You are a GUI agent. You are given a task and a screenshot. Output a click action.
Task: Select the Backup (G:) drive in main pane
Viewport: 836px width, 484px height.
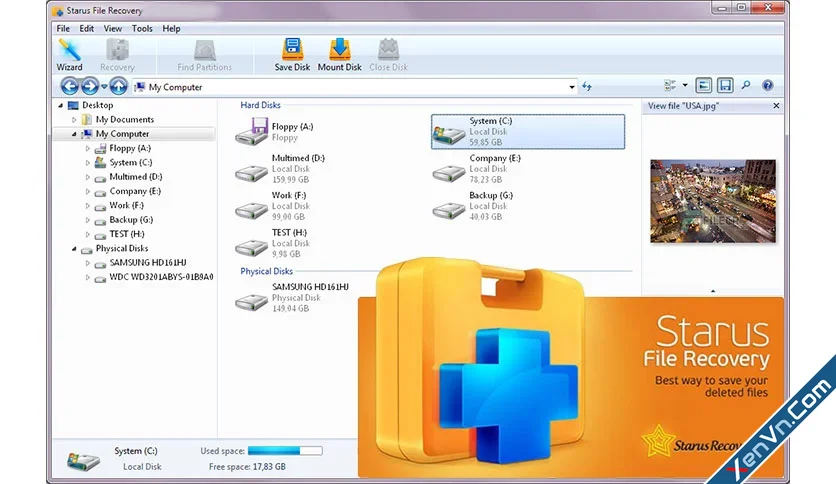(x=472, y=206)
